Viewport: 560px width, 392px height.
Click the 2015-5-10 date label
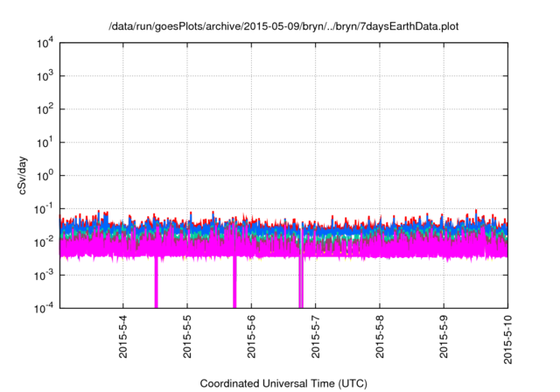tap(507, 339)
